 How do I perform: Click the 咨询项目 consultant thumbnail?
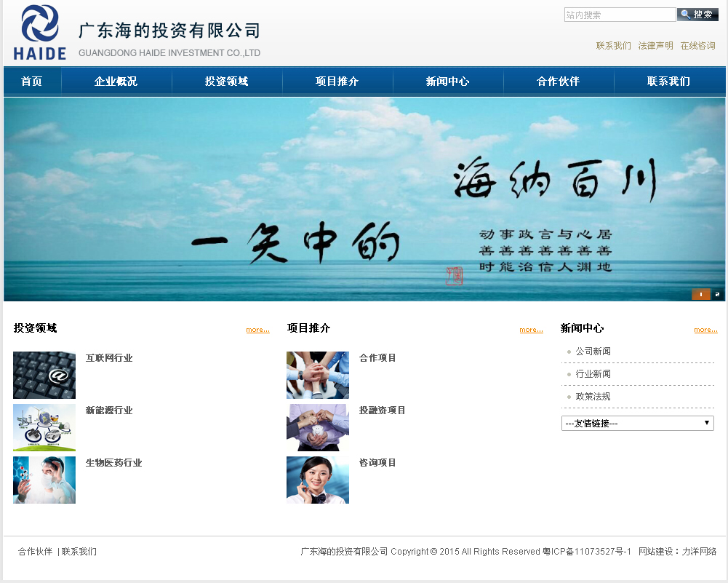(318, 480)
